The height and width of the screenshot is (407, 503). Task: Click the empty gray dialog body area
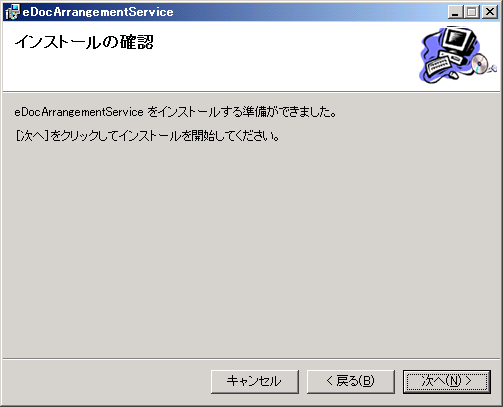coord(251,250)
